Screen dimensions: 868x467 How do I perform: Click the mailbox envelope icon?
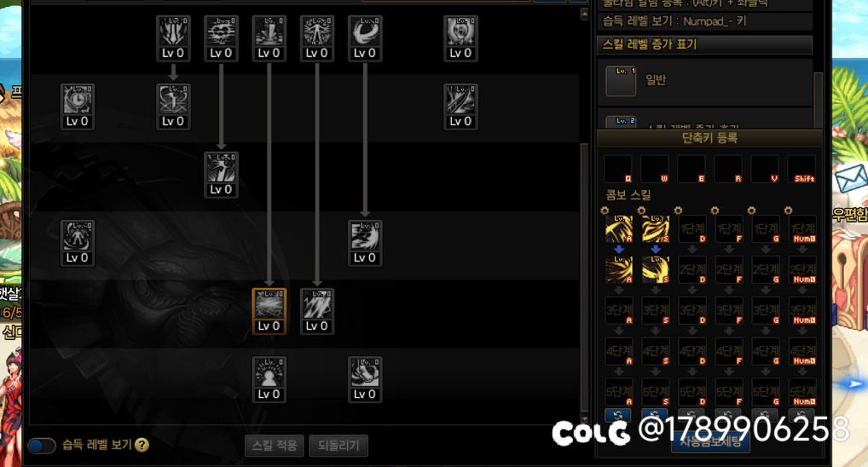point(851,177)
